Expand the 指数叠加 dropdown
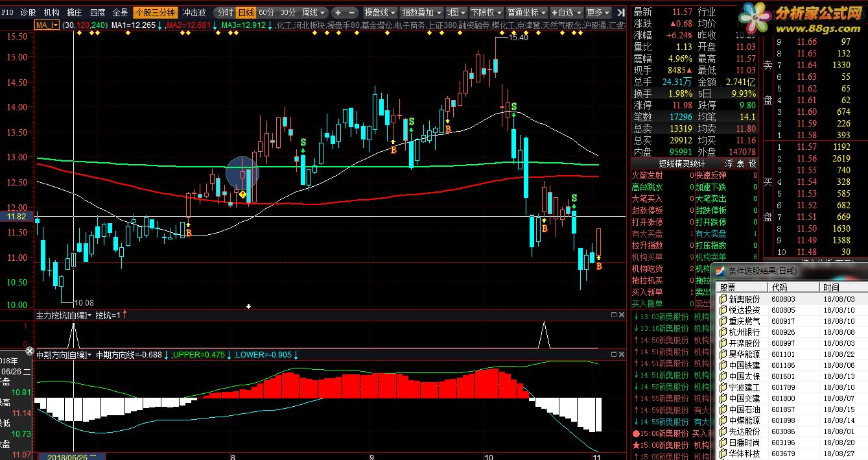 point(421,12)
